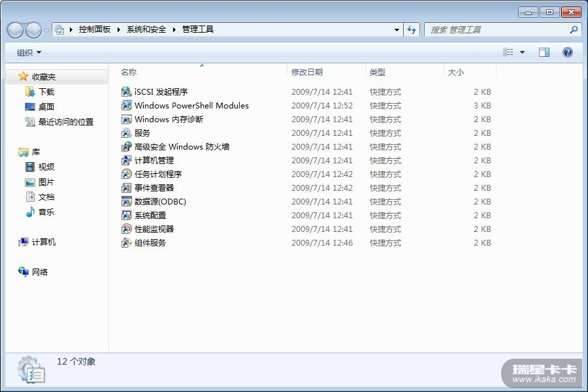Select 库 in the navigation pane
The image size is (588, 392).
36,152
